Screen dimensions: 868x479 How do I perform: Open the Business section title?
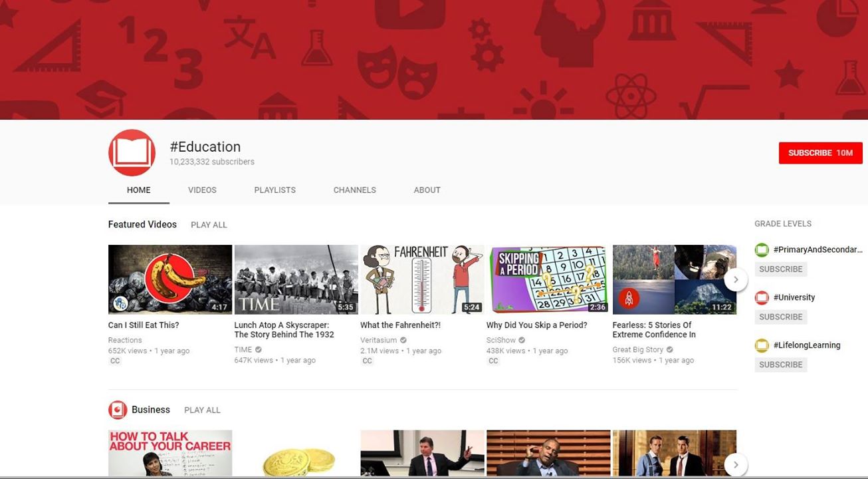151,410
